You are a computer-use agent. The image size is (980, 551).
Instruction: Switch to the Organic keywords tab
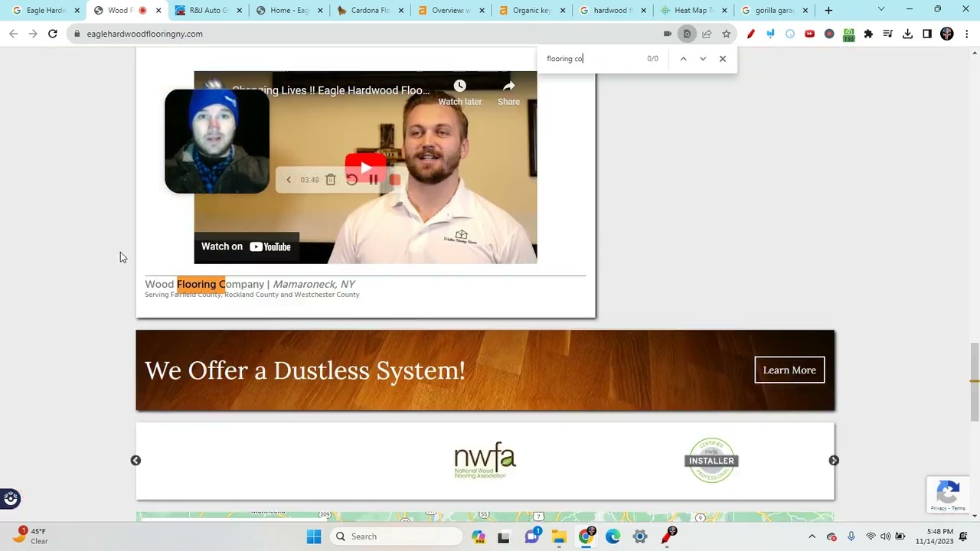tap(532, 11)
